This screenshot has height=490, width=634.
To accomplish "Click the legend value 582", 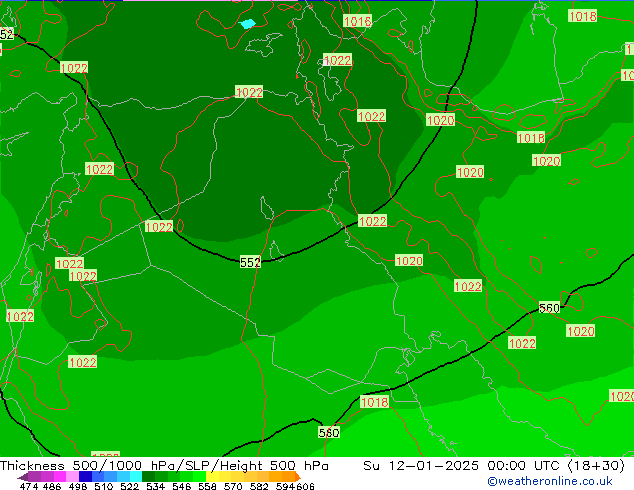I will point(259,486).
